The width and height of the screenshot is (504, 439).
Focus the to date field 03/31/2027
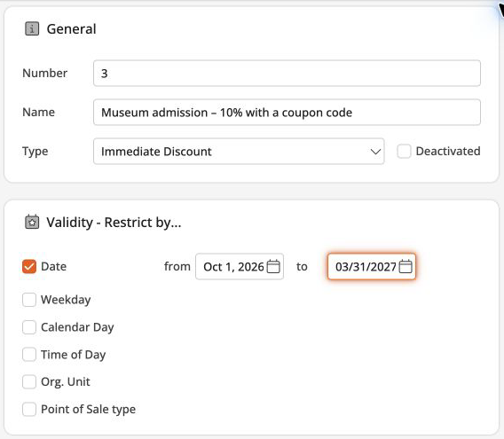click(x=372, y=266)
